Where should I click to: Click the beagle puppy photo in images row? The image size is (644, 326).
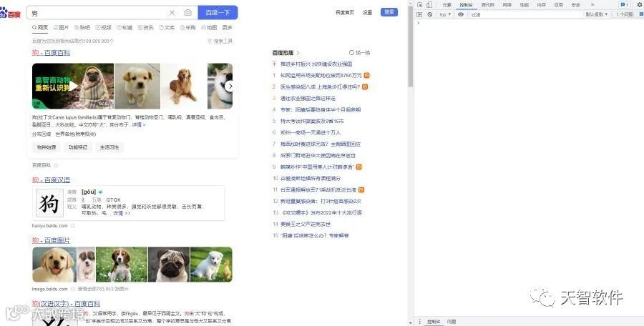(122, 265)
